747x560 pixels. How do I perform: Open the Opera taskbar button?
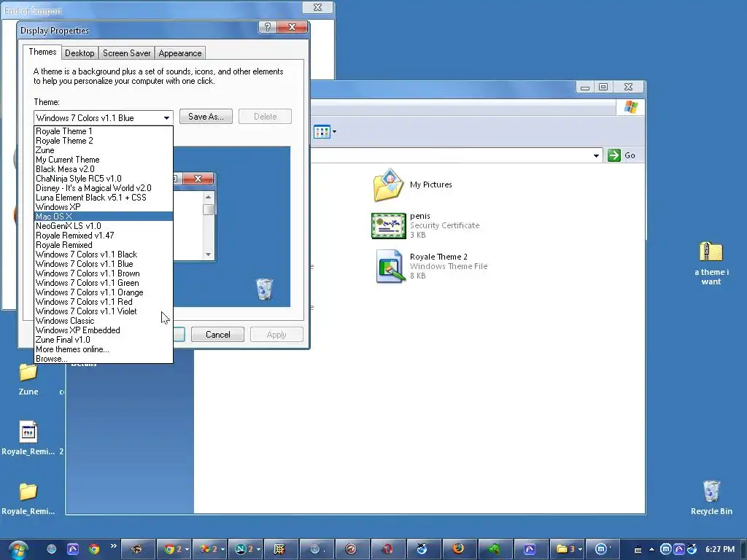coord(387,549)
